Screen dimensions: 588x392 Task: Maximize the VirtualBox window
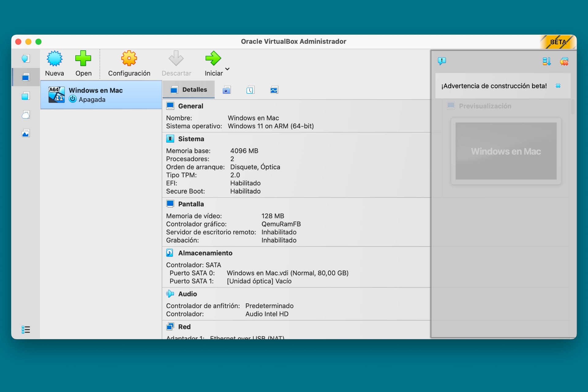tap(39, 42)
